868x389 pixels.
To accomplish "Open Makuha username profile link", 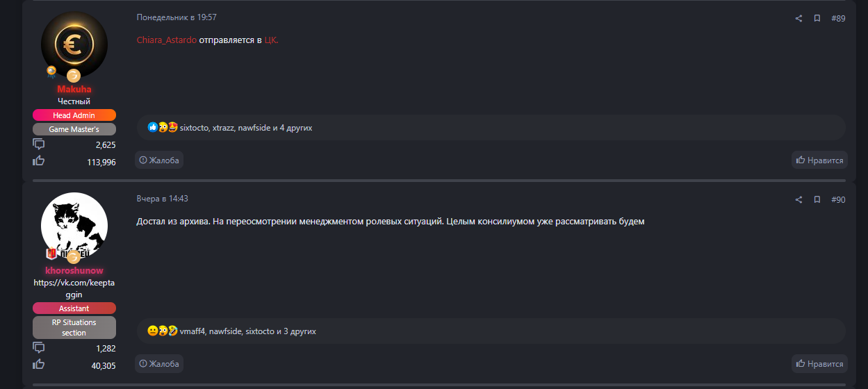I will click(x=74, y=89).
